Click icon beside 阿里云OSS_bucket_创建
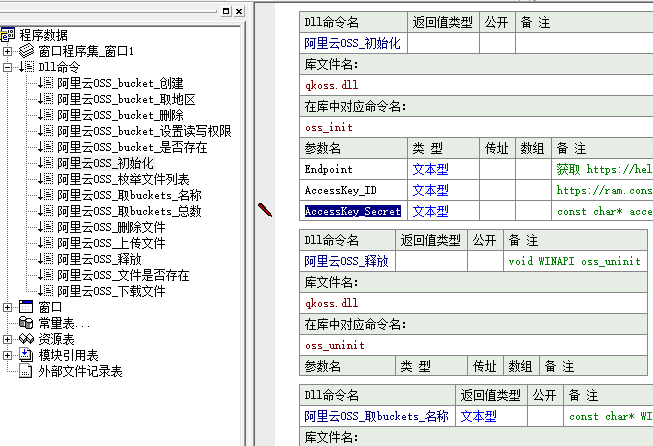The image size is (653, 446). coord(46,83)
